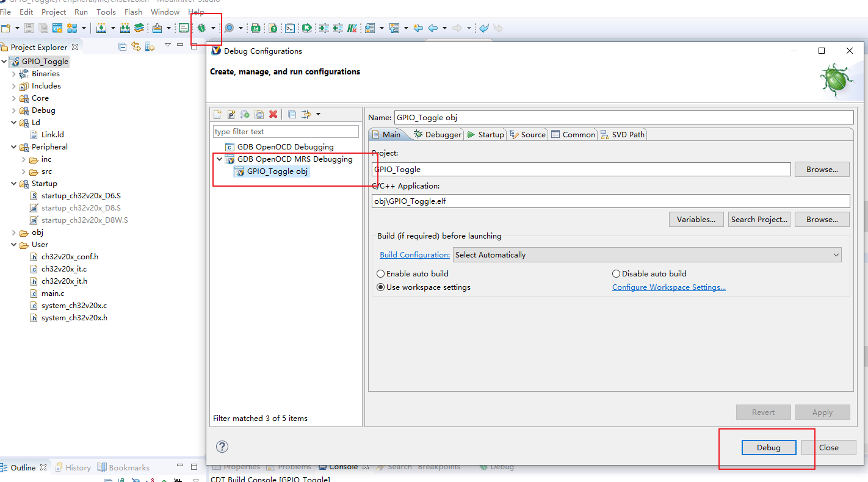This screenshot has width=868, height=482.
Task: Expand the Binaries folder
Action: [x=14, y=73]
